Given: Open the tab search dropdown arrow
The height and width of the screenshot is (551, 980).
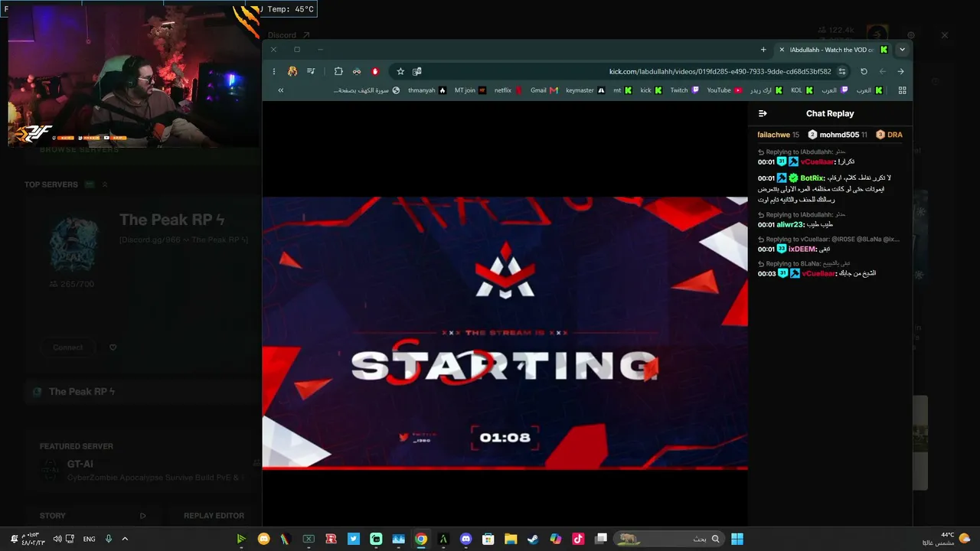Looking at the screenshot, I should 902,49.
